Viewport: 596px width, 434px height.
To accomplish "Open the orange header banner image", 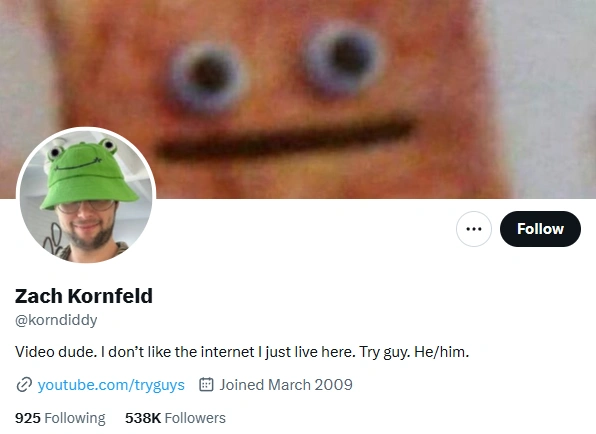I will point(298,99).
